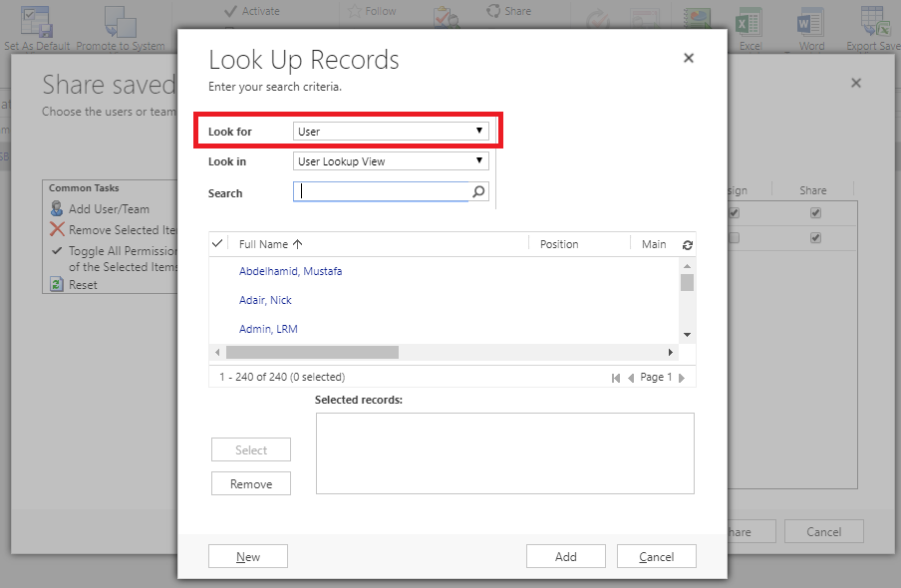Click the Reset task icon
901x588 pixels.
[x=57, y=285]
